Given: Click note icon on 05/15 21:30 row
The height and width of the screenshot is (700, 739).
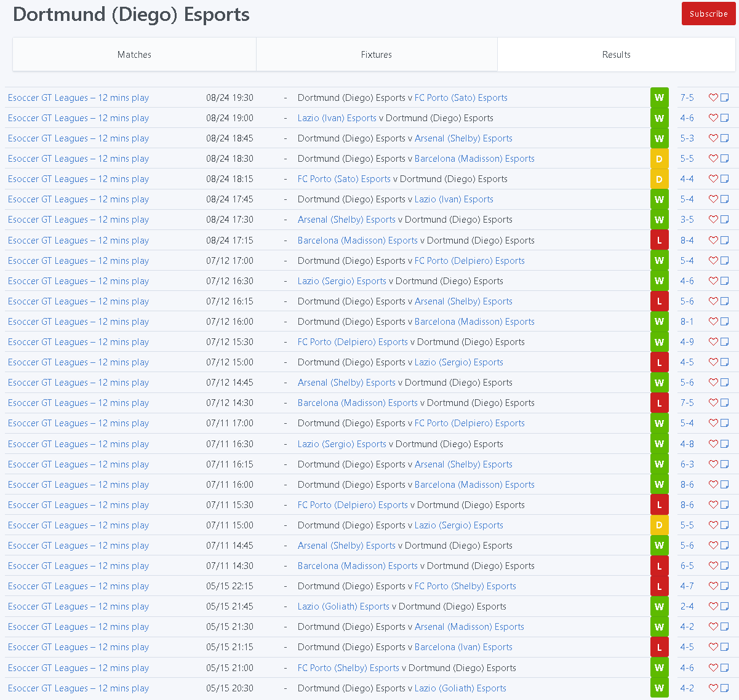Looking at the screenshot, I should point(724,626).
